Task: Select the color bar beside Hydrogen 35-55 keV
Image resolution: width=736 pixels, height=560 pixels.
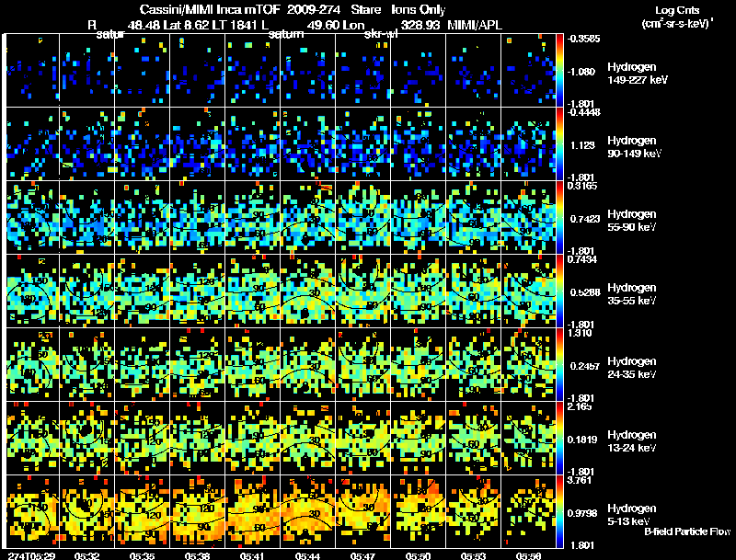Action: click(559, 291)
